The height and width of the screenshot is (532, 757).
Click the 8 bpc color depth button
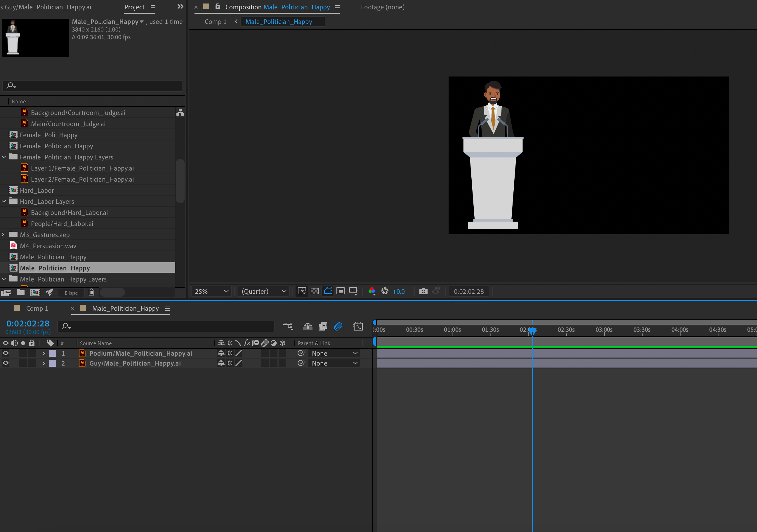(x=71, y=293)
